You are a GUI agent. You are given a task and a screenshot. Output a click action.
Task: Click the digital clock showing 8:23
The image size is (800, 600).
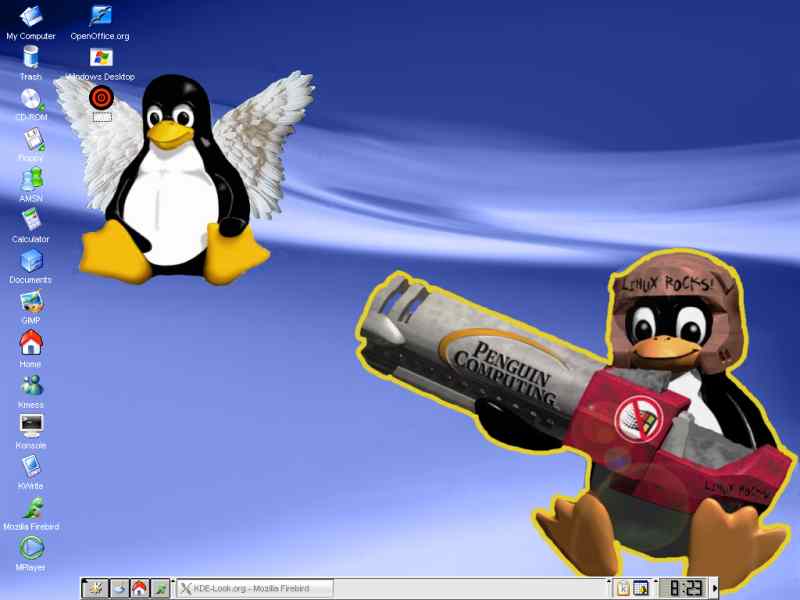684,588
